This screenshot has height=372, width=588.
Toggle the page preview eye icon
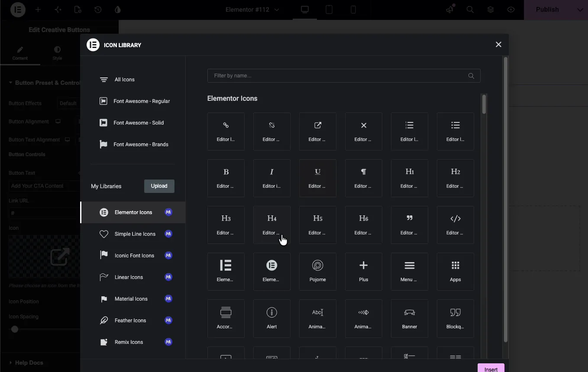pos(511,10)
